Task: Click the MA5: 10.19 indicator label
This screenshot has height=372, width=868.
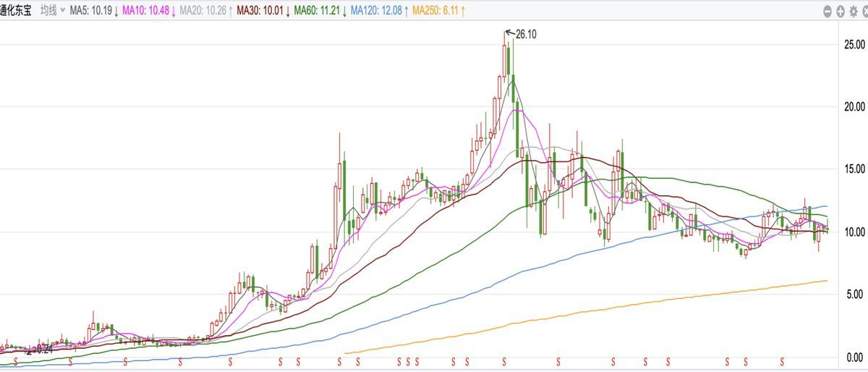Action: [x=93, y=11]
